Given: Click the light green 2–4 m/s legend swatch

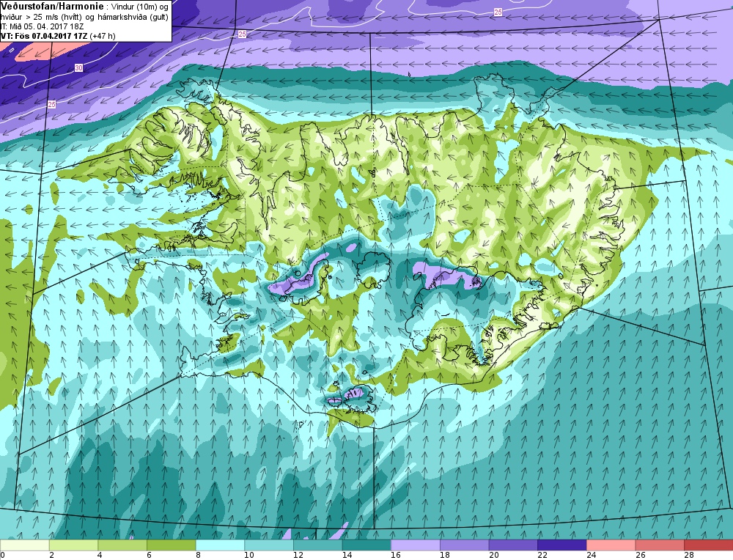Looking at the screenshot, I should point(73,545).
